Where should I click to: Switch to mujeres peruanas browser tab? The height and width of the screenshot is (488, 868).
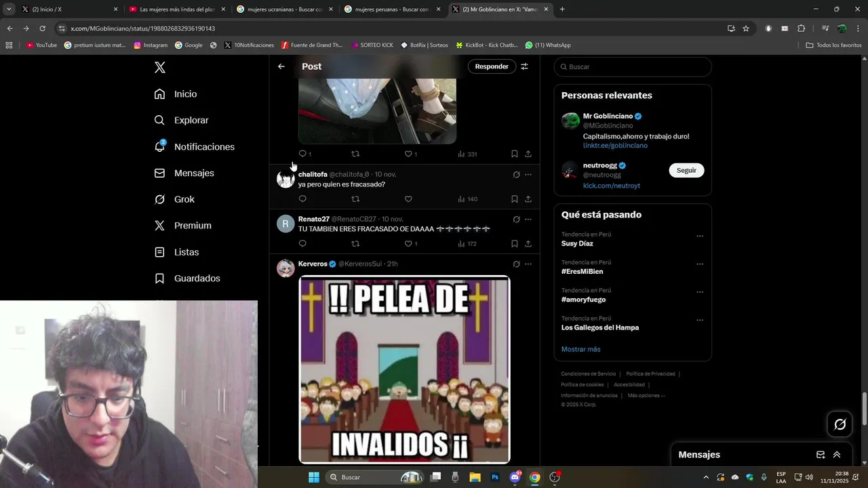click(392, 9)
